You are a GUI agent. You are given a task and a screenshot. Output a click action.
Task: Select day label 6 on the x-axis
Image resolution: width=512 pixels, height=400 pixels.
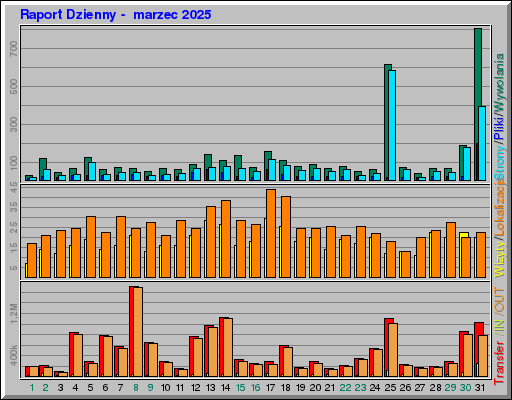pyautogui.click(x=105, y=388)
